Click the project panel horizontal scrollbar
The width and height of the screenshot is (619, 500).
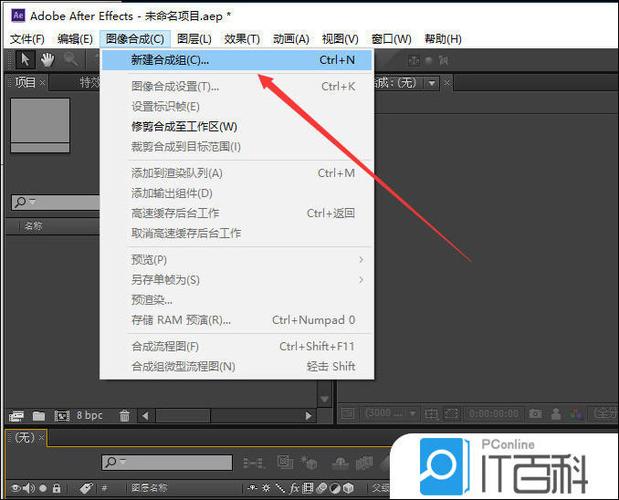[227, 416]
